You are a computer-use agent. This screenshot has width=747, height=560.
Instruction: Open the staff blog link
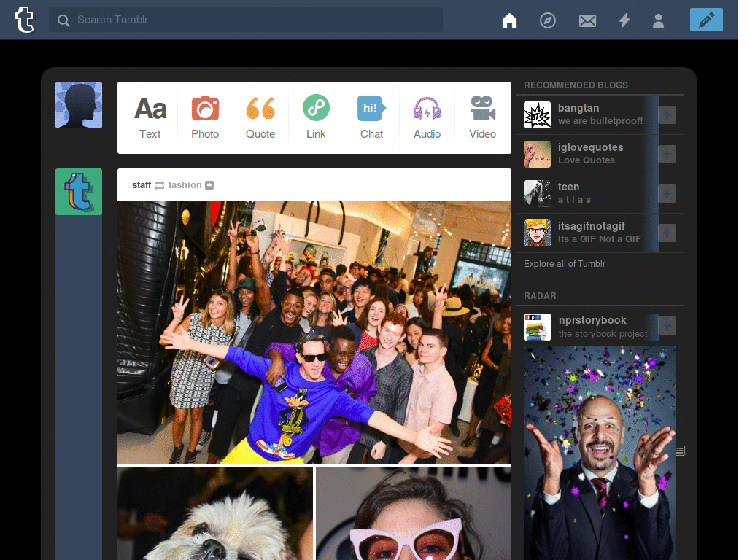142,185
